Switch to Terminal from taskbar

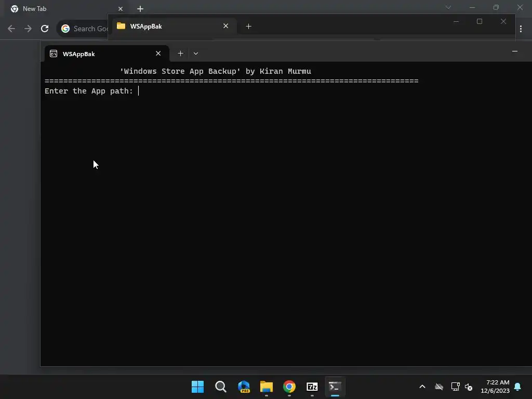[x=335, y=387]
